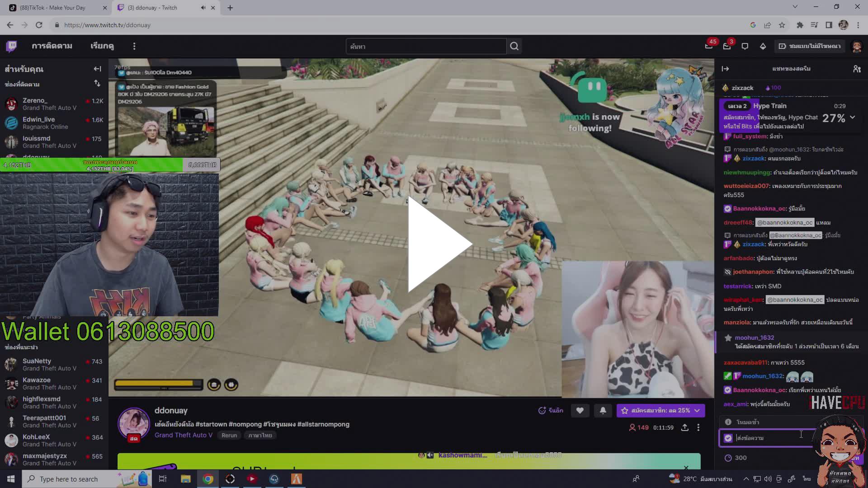Open the three-dot menu next to เรียกดู
868x488 pixels.
point(134,46)
